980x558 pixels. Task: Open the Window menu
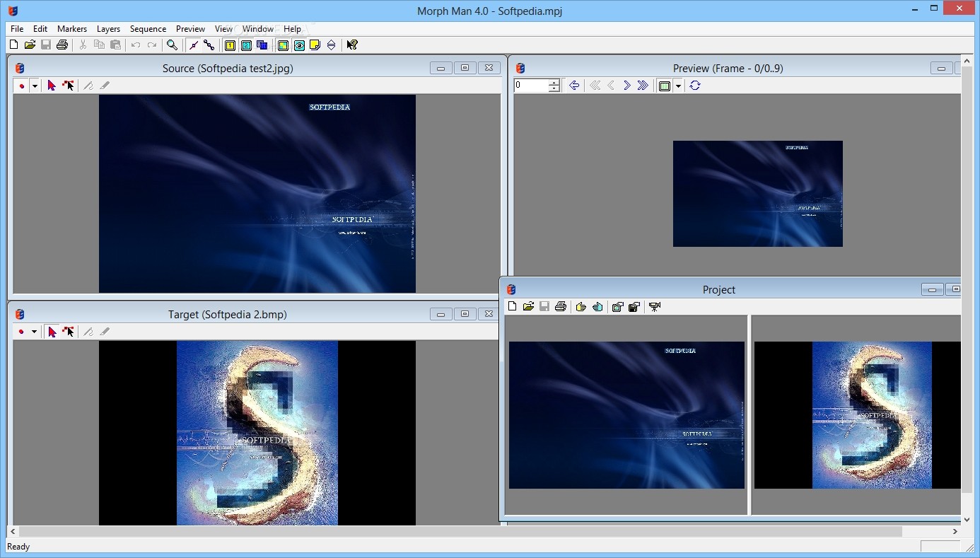tap(258, 29)
